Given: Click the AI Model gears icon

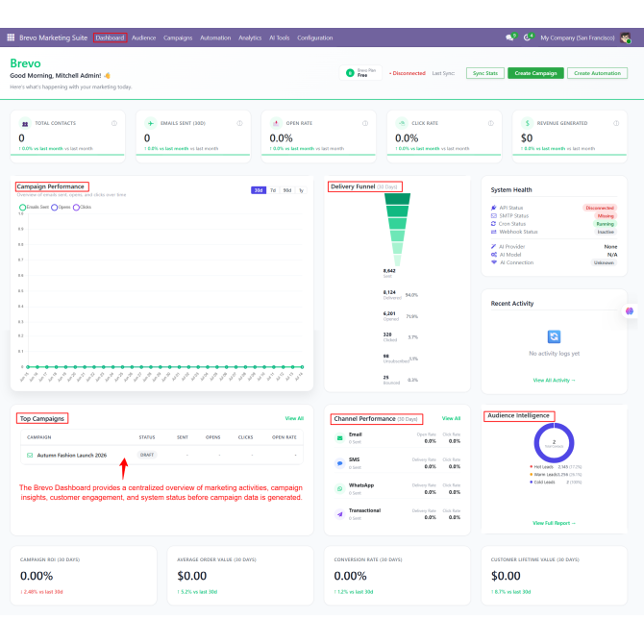Looking at the screenshot, I should pyautogui.click(x=494, y=255).
